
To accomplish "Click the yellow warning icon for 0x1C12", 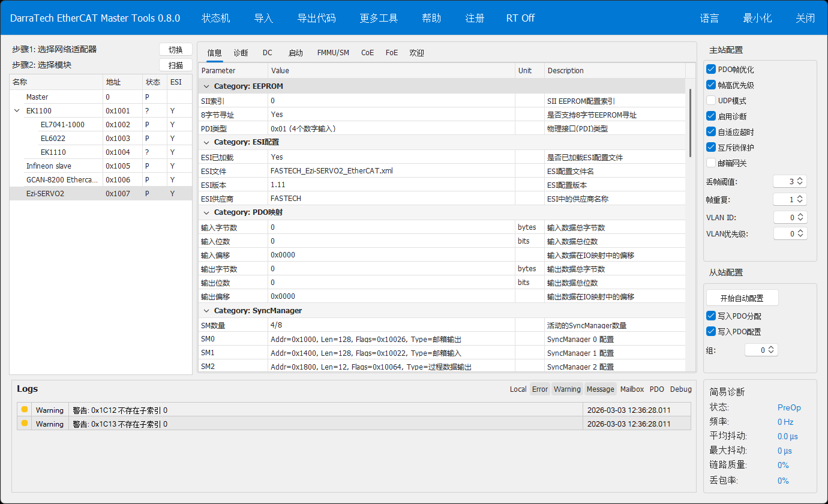I will (x=25, y=410).
